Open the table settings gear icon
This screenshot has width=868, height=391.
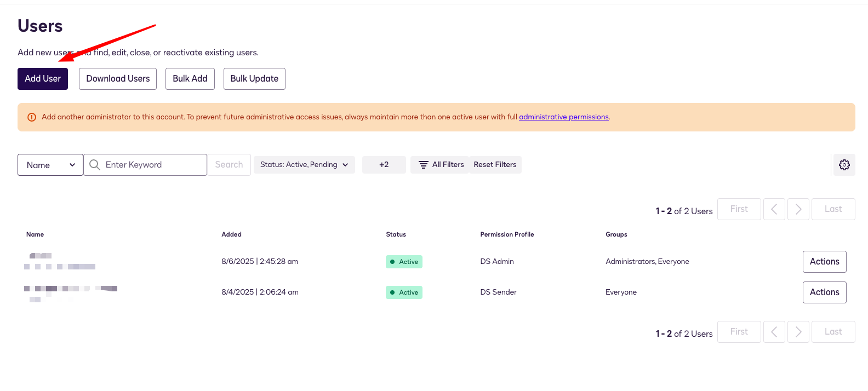(844, 165)
